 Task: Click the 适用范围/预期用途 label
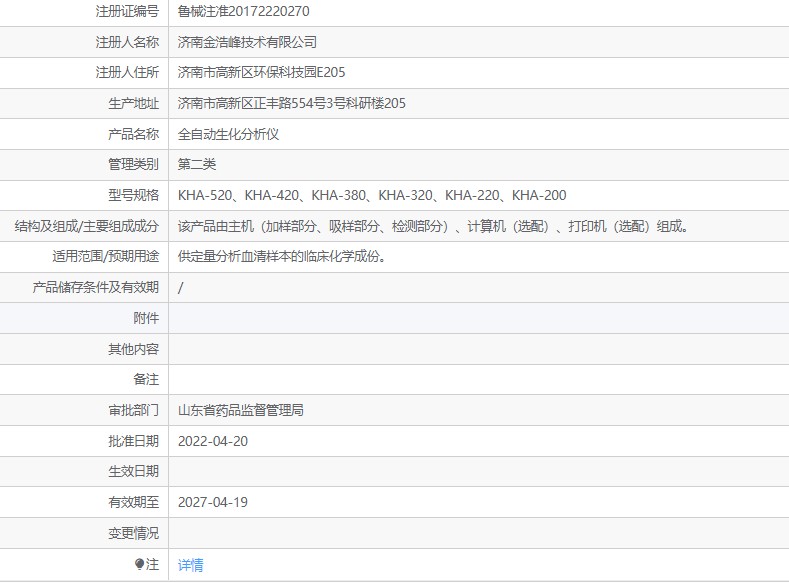point(106,257)
